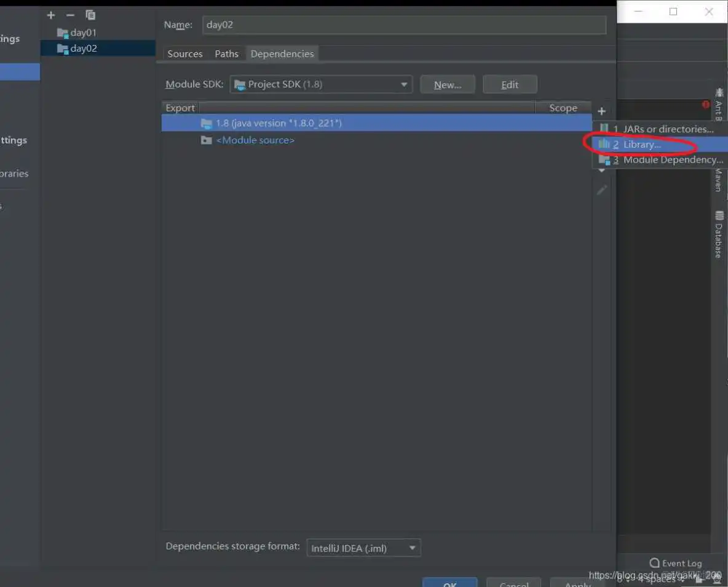The image size is (728, 587).
Task: Switch to the Sources tab
Action: [184, 54]
